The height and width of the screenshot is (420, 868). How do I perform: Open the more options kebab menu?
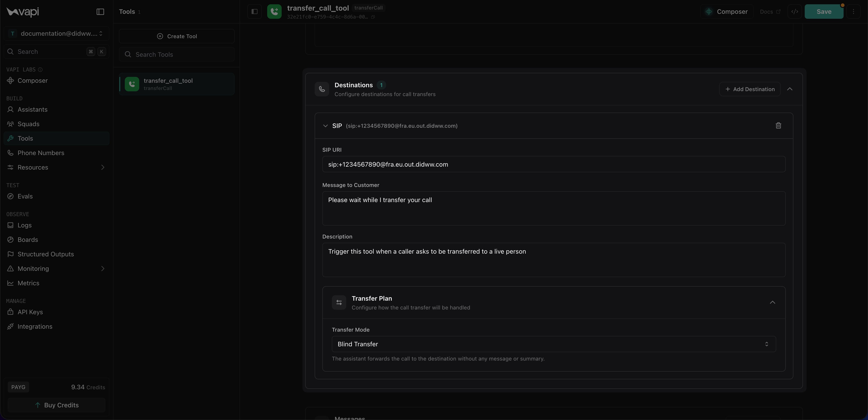pos(853,12)
